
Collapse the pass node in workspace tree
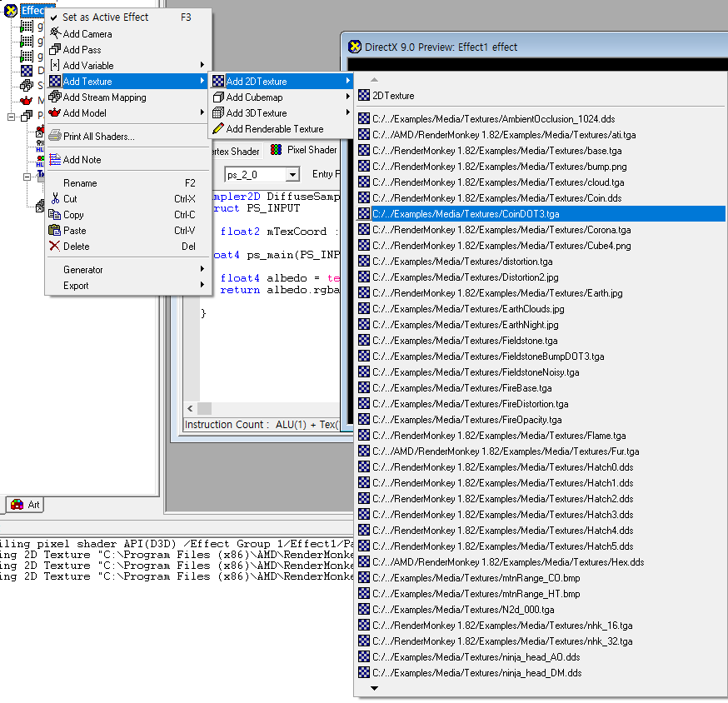(11, 116)
